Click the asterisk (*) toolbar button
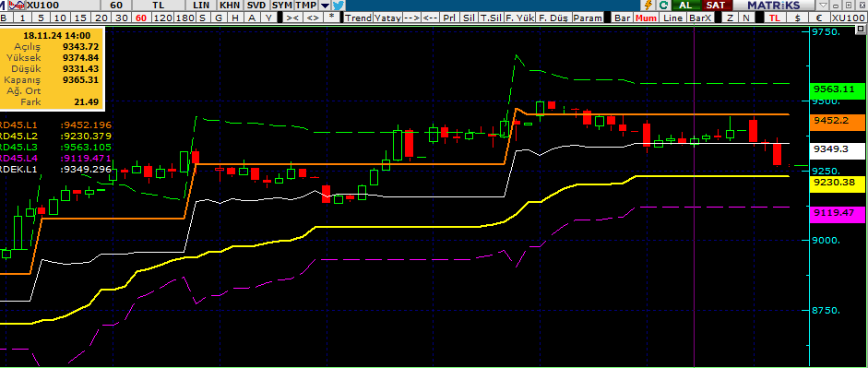The width and height of the screenshot is (868, 368). pyautogui.click(x=331, y=18)
